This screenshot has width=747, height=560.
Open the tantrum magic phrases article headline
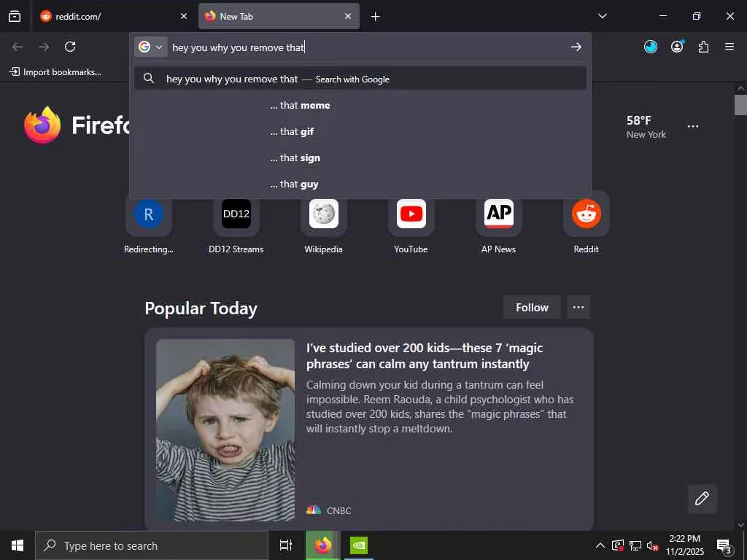[425, 356]
